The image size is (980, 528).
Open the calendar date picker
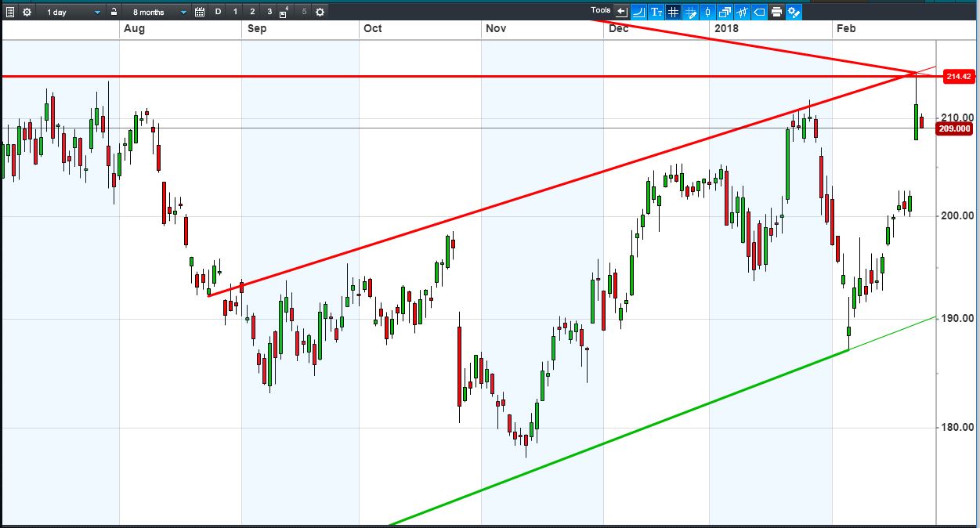coord(200,12)
